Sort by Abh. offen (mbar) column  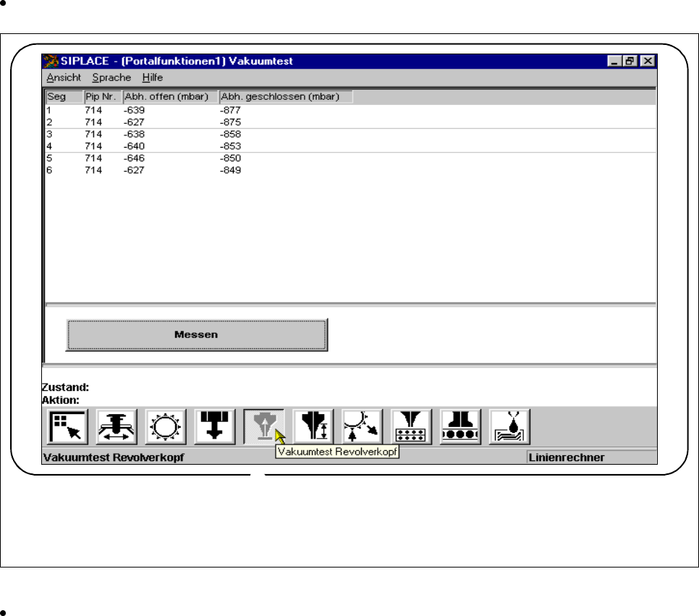[x=169, y=97]
